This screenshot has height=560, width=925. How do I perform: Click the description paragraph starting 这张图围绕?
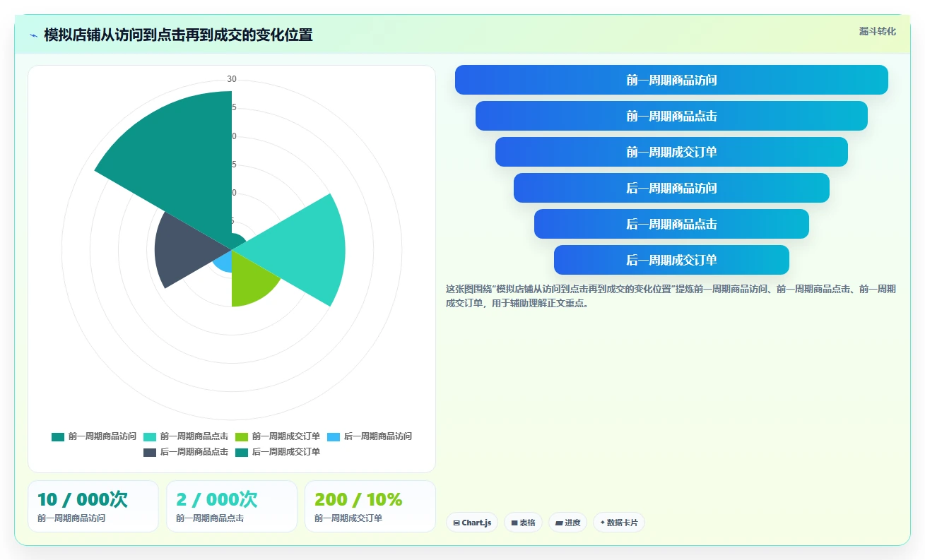(671, 296)
